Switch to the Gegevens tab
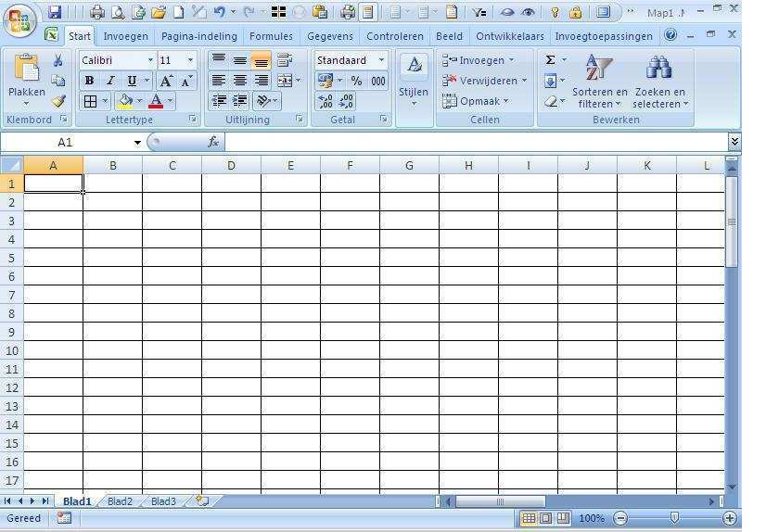This screenshot has height=532, width=779. pyautogui.click(x=330, y=36)
